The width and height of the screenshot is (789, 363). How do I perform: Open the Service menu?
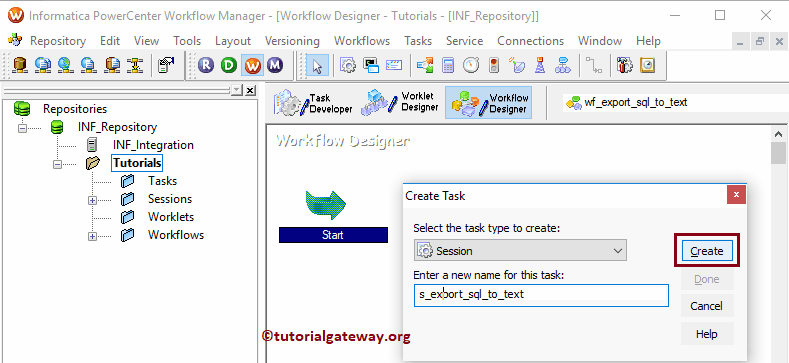coord(464,41)
